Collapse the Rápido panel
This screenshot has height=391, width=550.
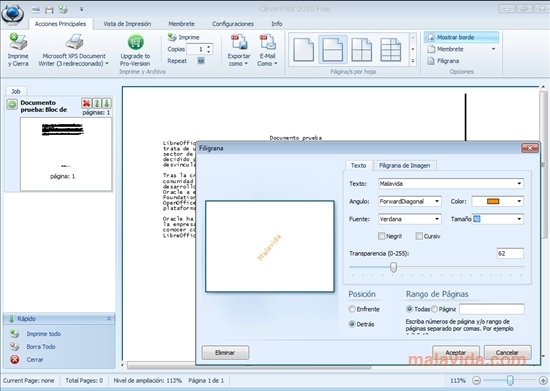109,318
